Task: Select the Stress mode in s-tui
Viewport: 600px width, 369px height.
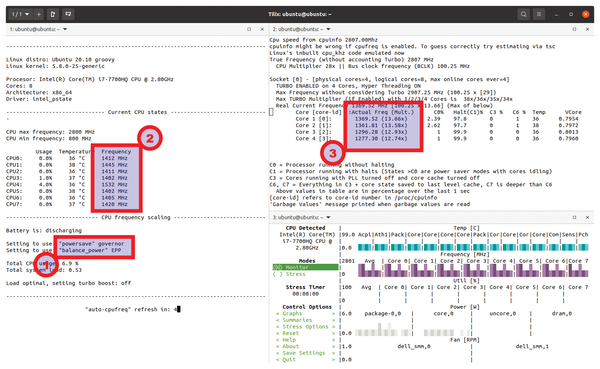Action: (289, 274)
